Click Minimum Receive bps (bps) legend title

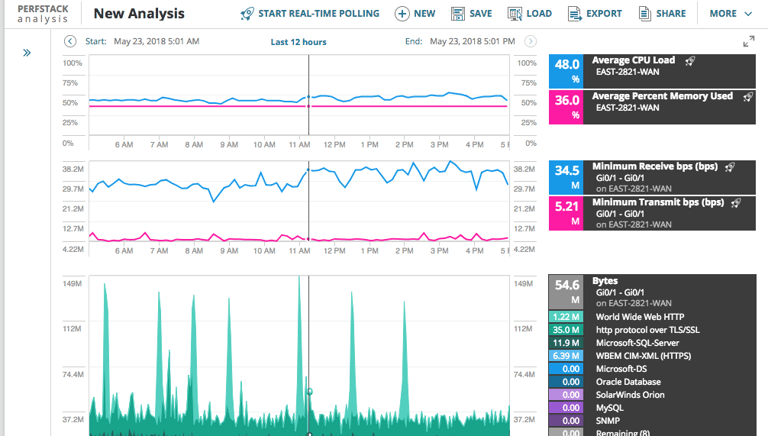(655, 166)
